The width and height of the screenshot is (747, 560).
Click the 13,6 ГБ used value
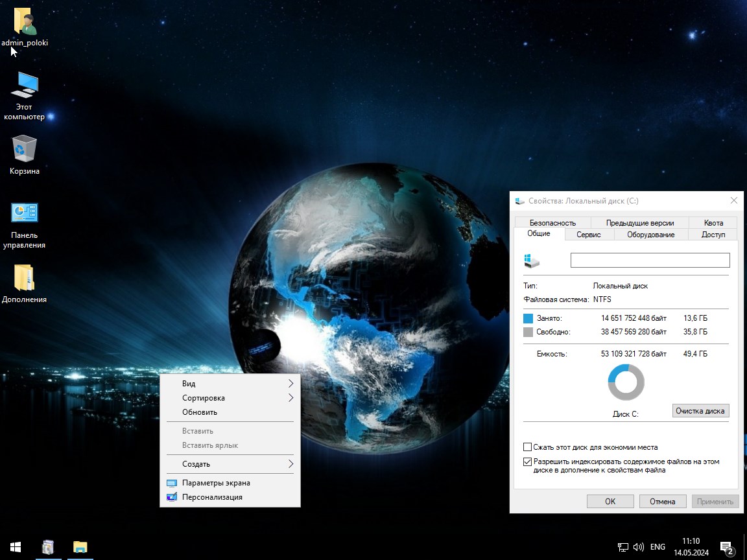coord(696,318)
